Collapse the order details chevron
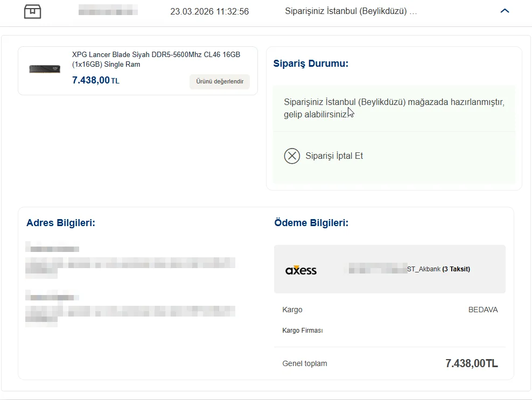532x400 pixels. coord(505,11)
